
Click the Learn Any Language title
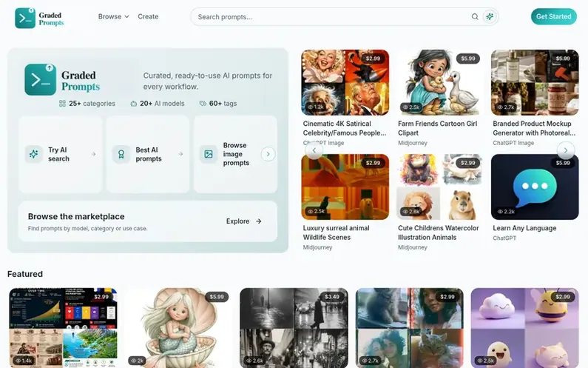[524, 228]
